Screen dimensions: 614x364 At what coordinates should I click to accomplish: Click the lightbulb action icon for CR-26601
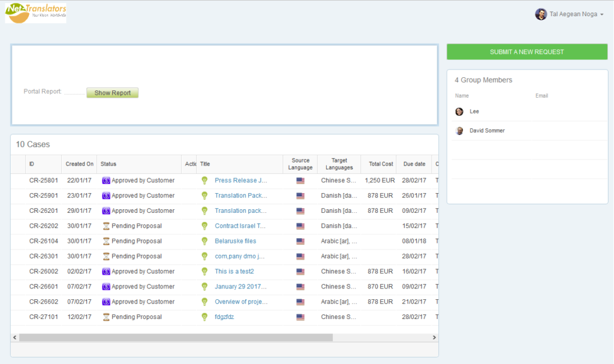coord(204,287)
